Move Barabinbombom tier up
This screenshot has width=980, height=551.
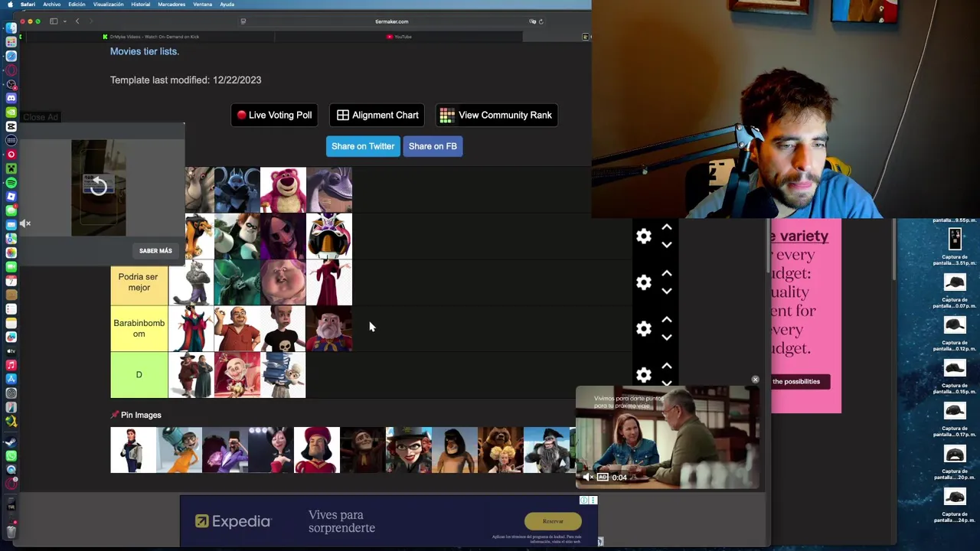(x=667, y=320)
